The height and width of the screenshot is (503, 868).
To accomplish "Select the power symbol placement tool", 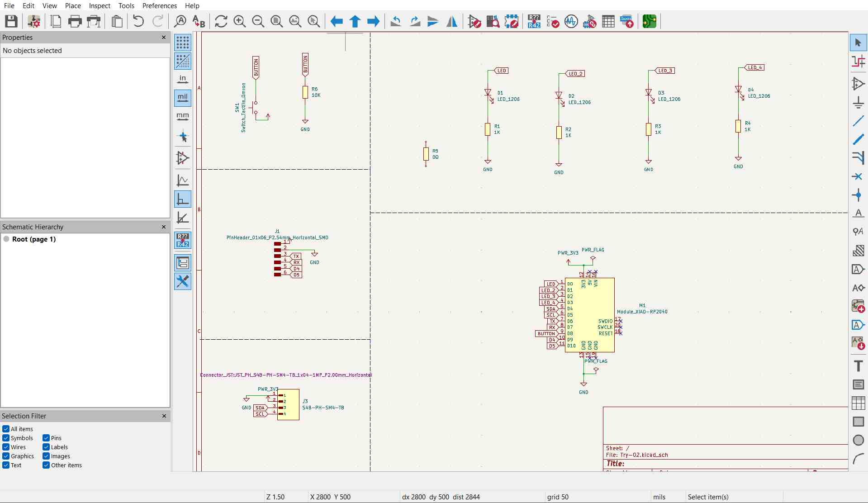I will pyautogui.click(x=858, y=102).
